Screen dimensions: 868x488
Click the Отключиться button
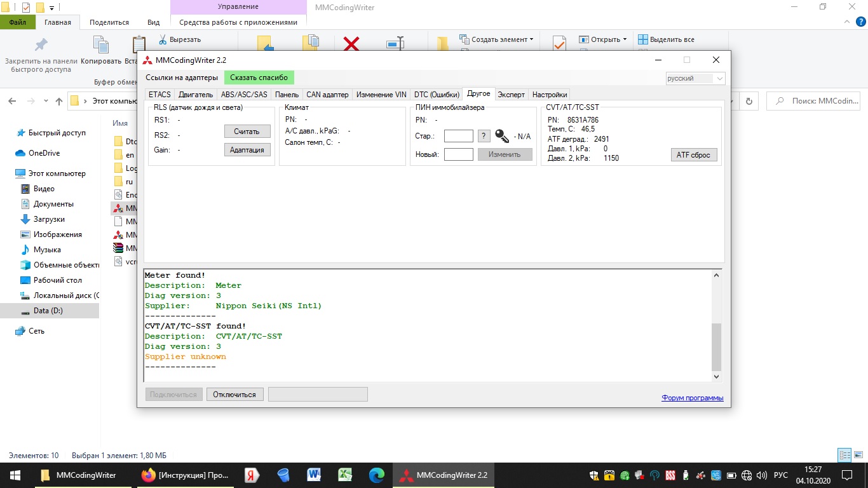pyautogui.click(x=234, y=395)
